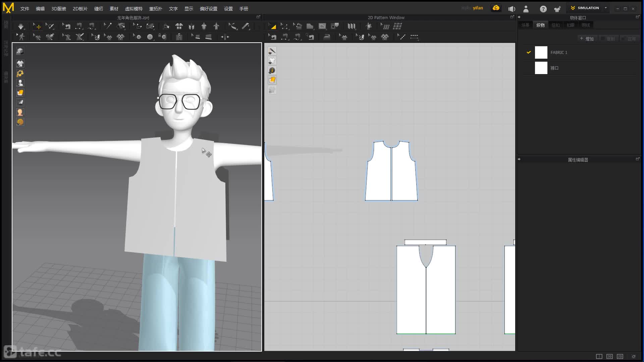Screen dimensions: 644x362
Task: Toggle garment display in 3D view sidebar
Action: click(20, 64)
